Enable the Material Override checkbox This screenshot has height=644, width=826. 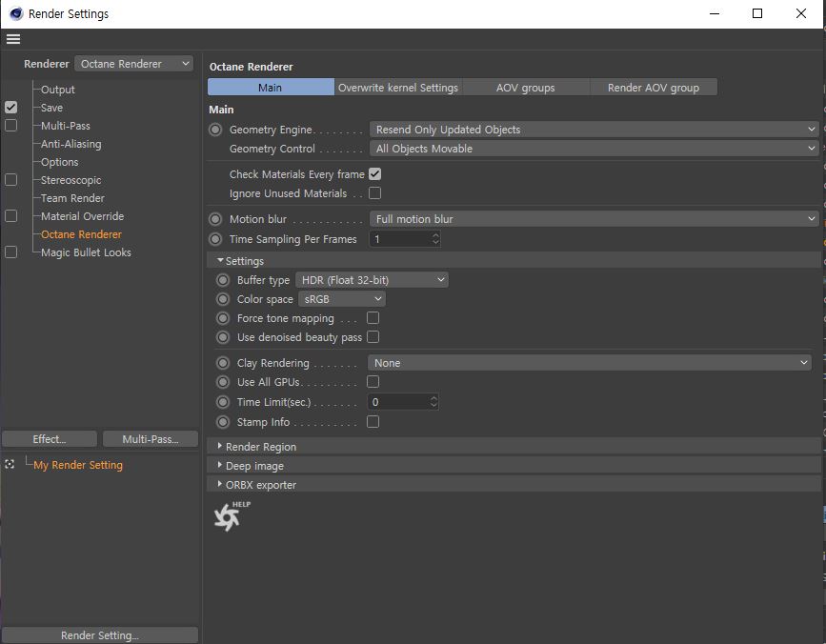coord(10,216)
